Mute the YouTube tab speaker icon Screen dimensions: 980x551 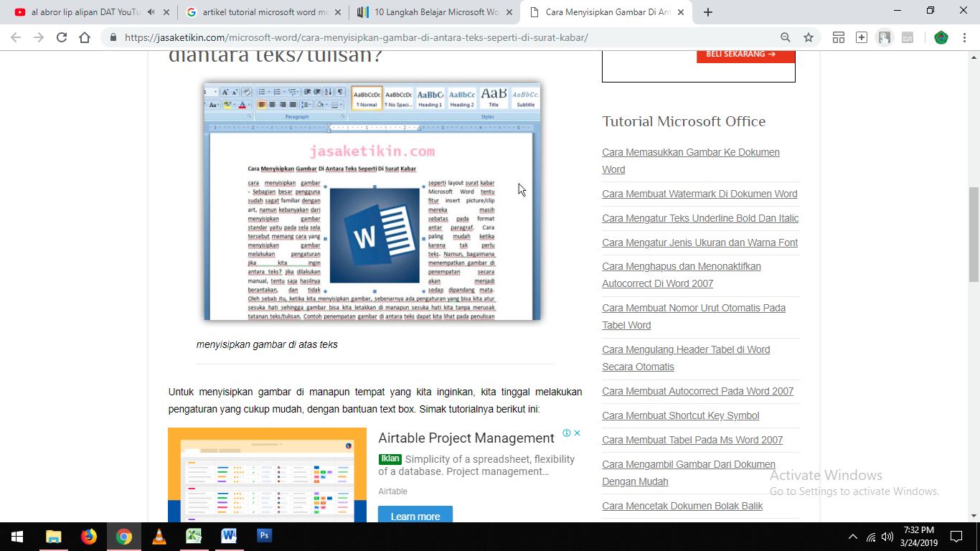pyautogui.click(x=151, y=12)
